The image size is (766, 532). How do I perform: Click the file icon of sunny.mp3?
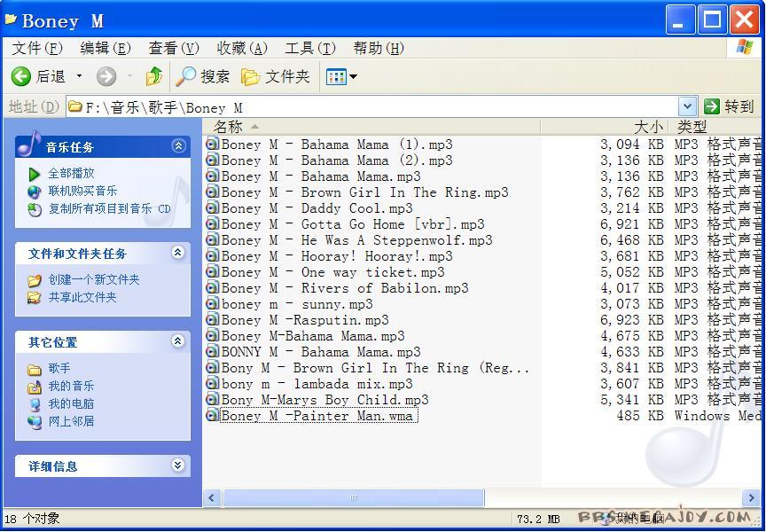pyautogui.click(x=213, y=304)
